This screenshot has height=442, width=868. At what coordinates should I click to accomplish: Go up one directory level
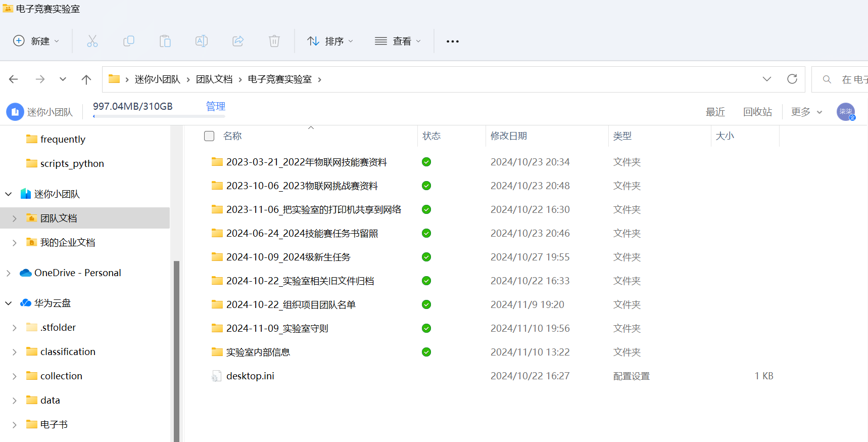(x=86, y=79)
